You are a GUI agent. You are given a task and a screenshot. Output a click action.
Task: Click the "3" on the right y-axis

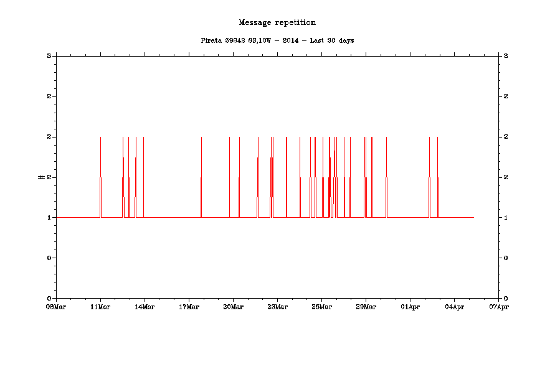point(506,56)
